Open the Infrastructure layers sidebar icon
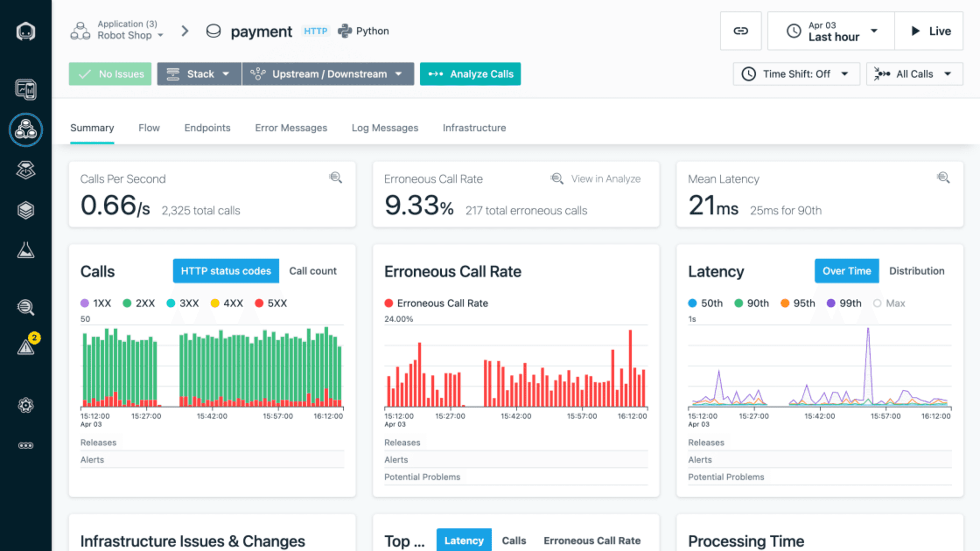Viewport: 980px width, 551px height. point(26,210)
